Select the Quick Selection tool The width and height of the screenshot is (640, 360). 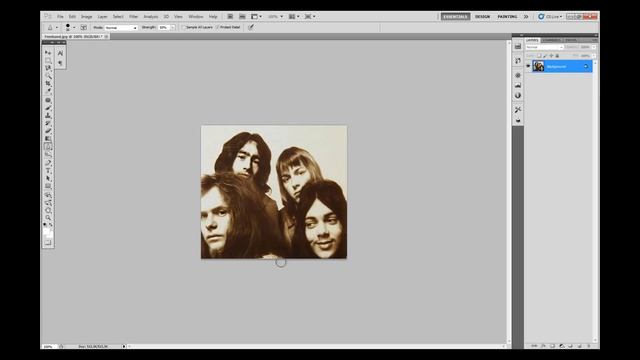(48, 76)
